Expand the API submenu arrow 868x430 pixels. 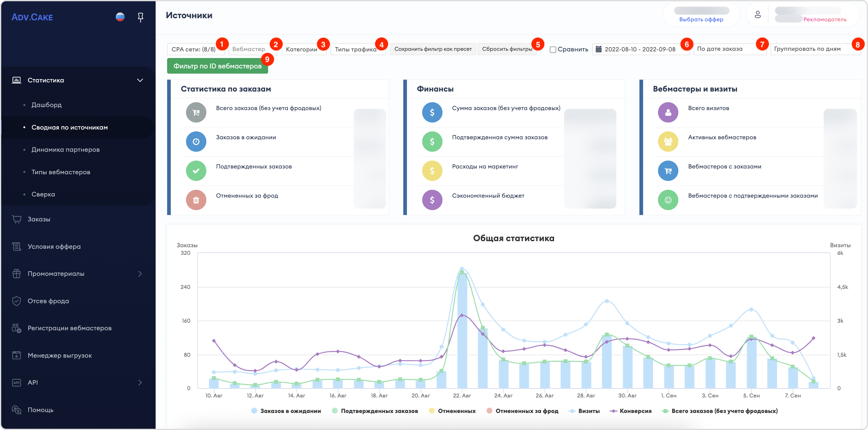140,383
